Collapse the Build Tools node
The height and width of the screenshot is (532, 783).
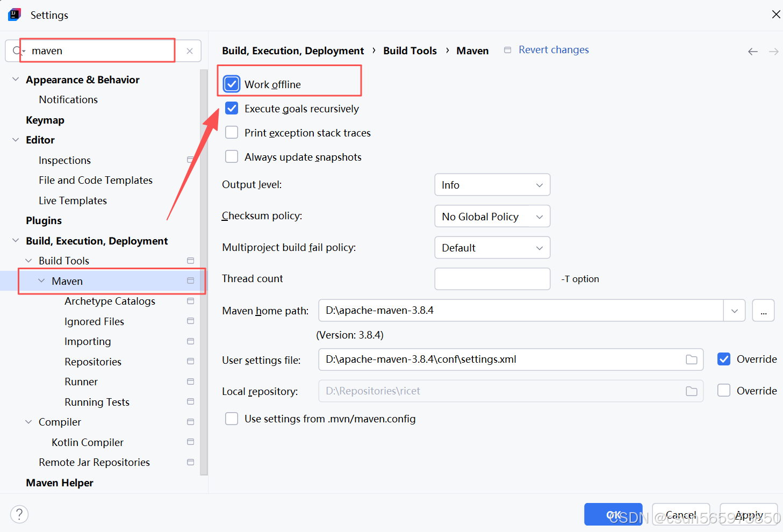click(x=28, y=261)
